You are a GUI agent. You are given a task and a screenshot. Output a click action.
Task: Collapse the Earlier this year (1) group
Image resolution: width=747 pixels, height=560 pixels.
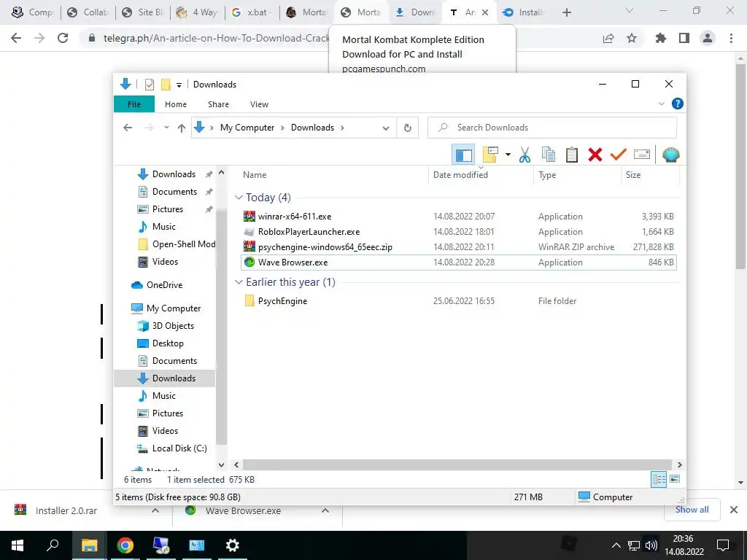[x=239, y=282]
